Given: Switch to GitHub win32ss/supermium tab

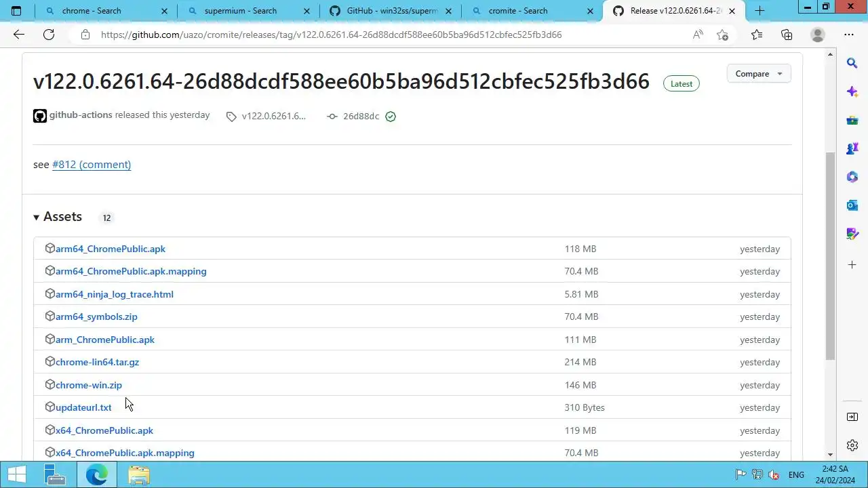Looking at the screenshot, I should [x=392, y=11].
